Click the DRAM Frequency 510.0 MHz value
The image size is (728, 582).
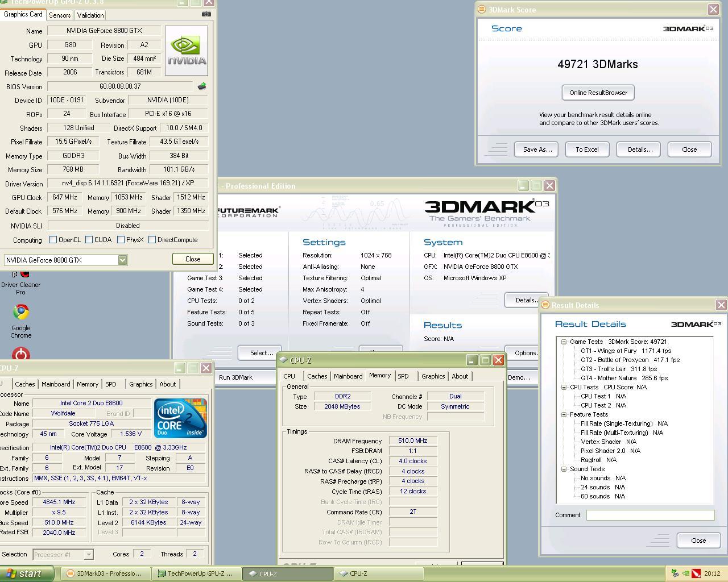coord(413,440)
